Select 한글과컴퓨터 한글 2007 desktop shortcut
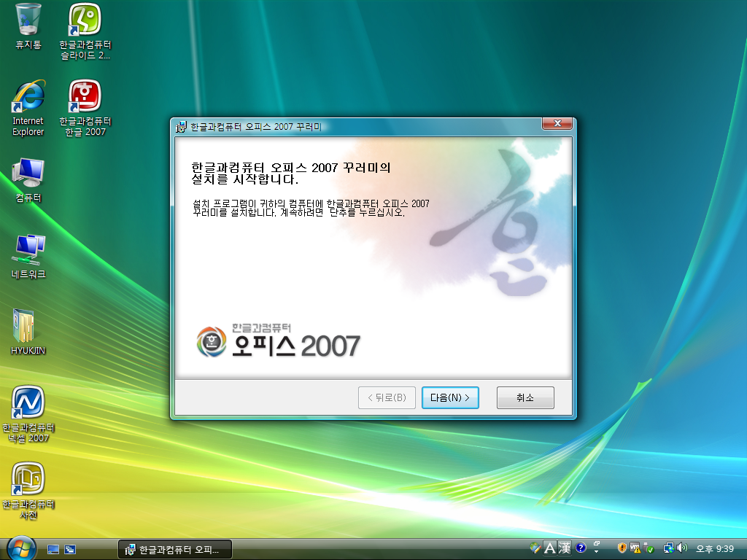Screen dimensions: 747x560 tap(85, 109)
